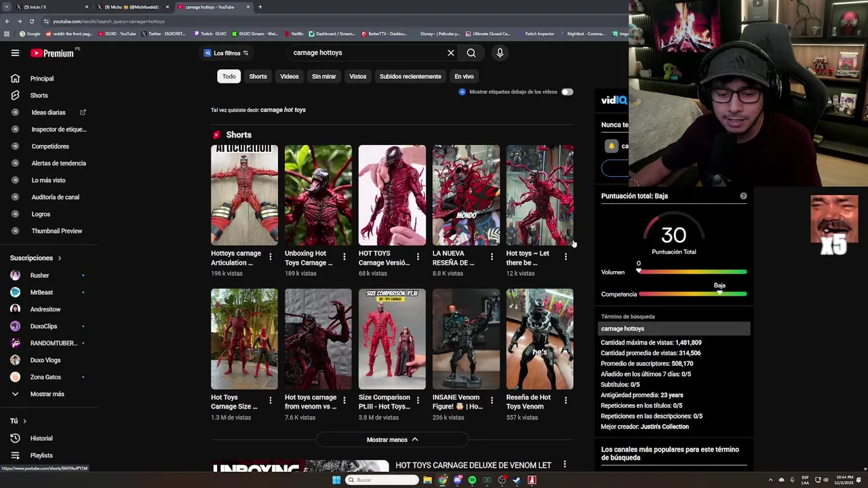Open Los filtros search filters
The height and width of the screenshot is (488, 868).
226,53
